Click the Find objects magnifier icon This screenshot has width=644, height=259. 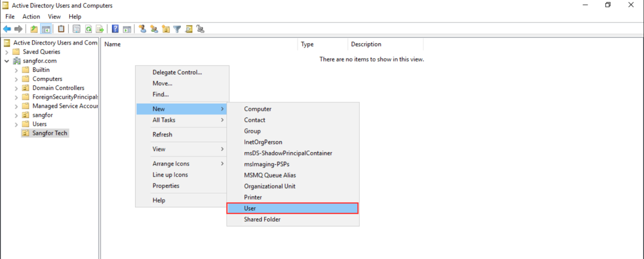point(189,29)
